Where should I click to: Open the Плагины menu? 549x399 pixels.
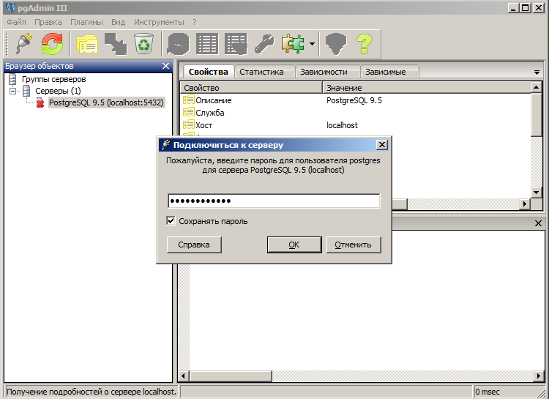[x=86, y=22]
